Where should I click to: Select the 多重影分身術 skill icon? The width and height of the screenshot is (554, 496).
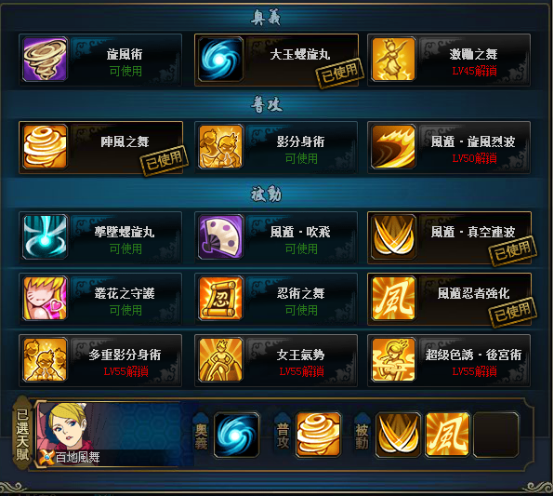coord(45,360)
